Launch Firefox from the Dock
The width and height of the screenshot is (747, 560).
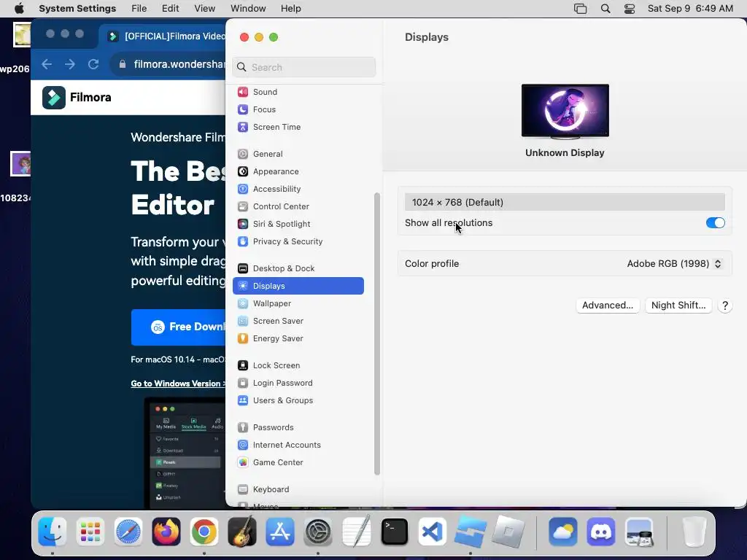[x=166, y=532]
